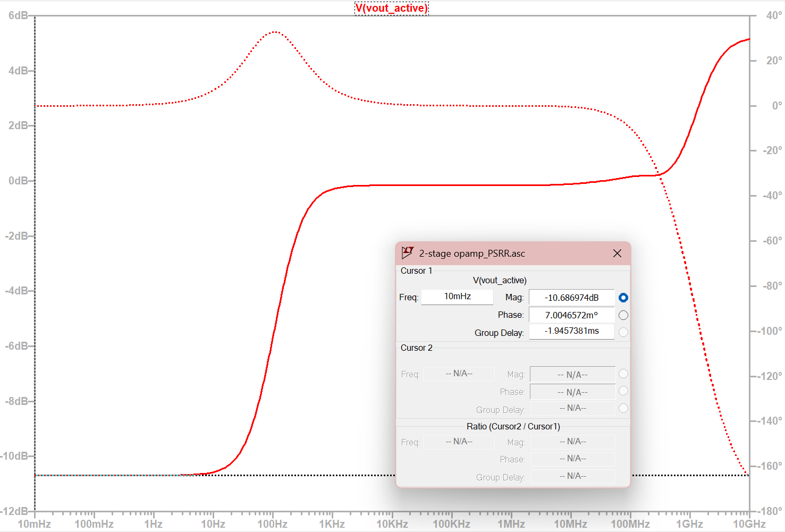This screenshot has height=532, width=785.
Task: Select the Cursor 2 Mag radio button
Action: (623, 374)
